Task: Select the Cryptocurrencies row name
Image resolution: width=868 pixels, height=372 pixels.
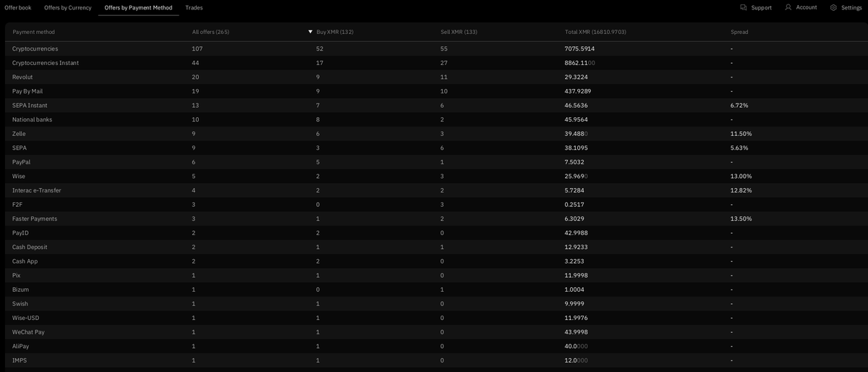Action: point(35,48)
